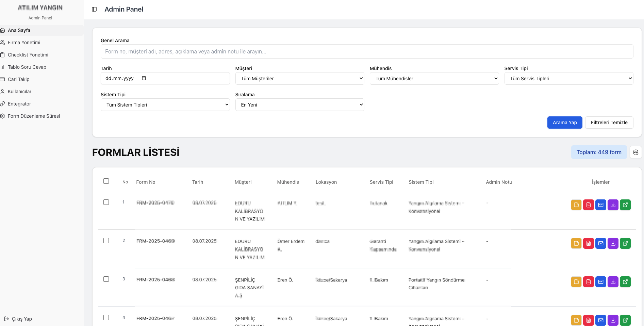This screenshot has height=326, width=644.
Task: Click the Servis Tipi column header in table
Action: (381, 182)
